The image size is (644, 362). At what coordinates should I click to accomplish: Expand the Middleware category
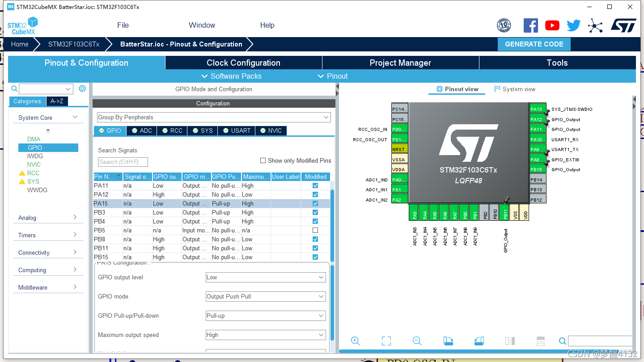(48, 287)
